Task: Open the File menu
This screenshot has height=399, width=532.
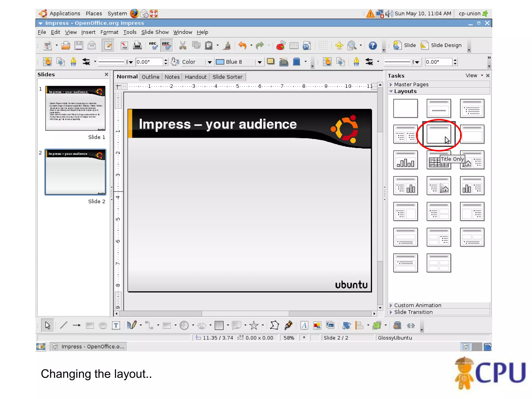Action: coord(42,32)
